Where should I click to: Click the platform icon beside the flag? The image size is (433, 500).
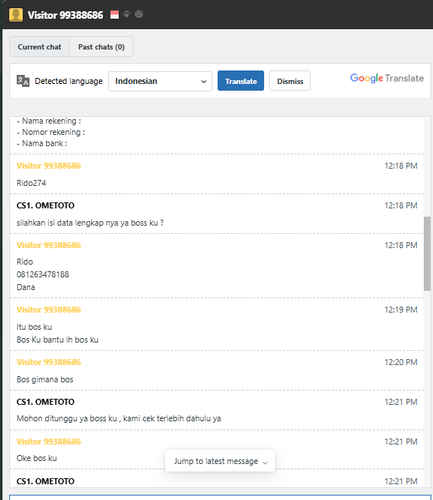(x=127, y=14)
